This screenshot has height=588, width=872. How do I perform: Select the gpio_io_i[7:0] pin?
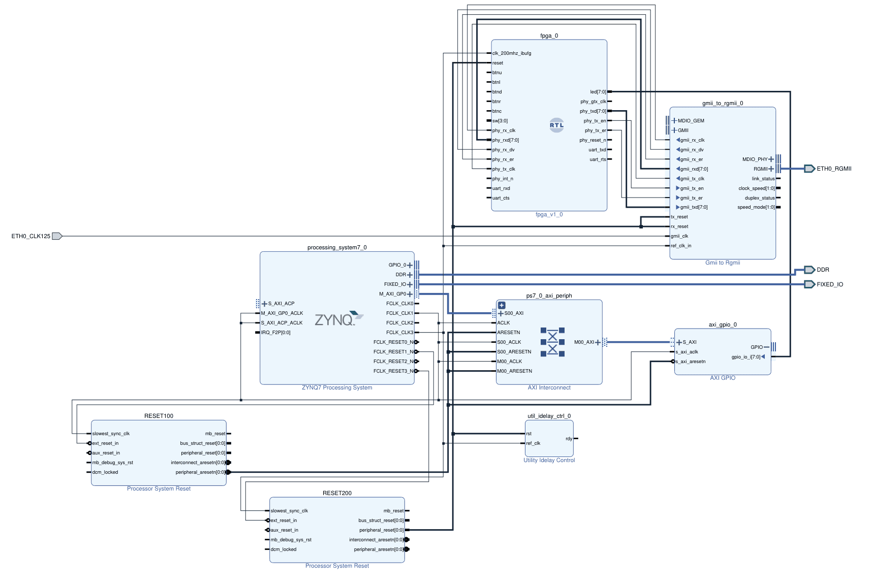click(746, 357)
